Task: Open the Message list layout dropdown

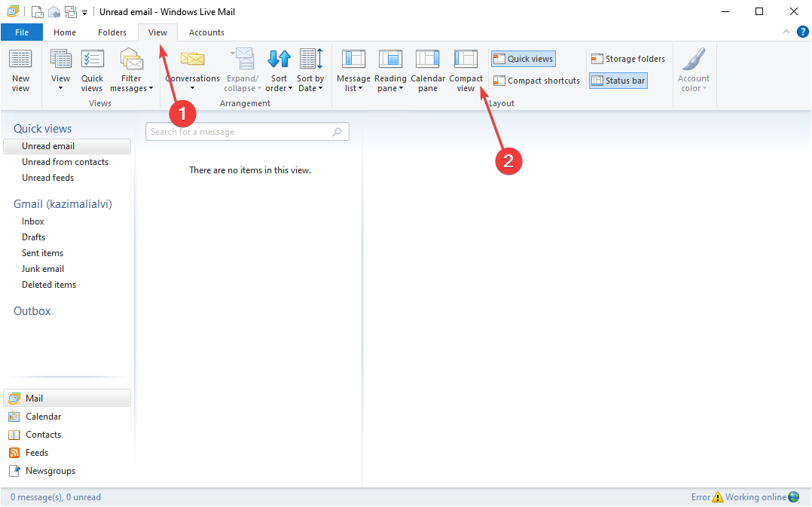Action: pyautogui.click(x=354, y=71)
